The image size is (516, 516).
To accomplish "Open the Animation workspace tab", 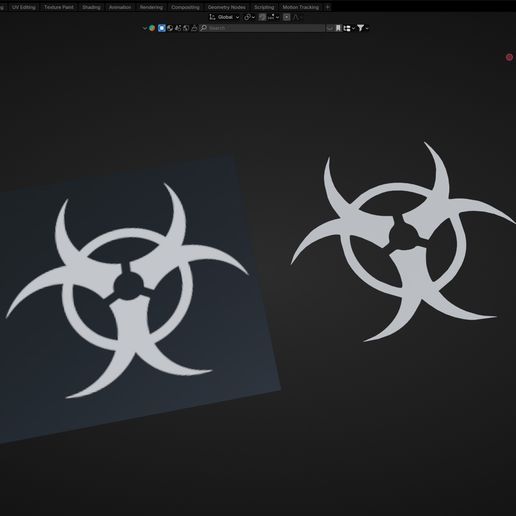I will [x=120, y=7].
